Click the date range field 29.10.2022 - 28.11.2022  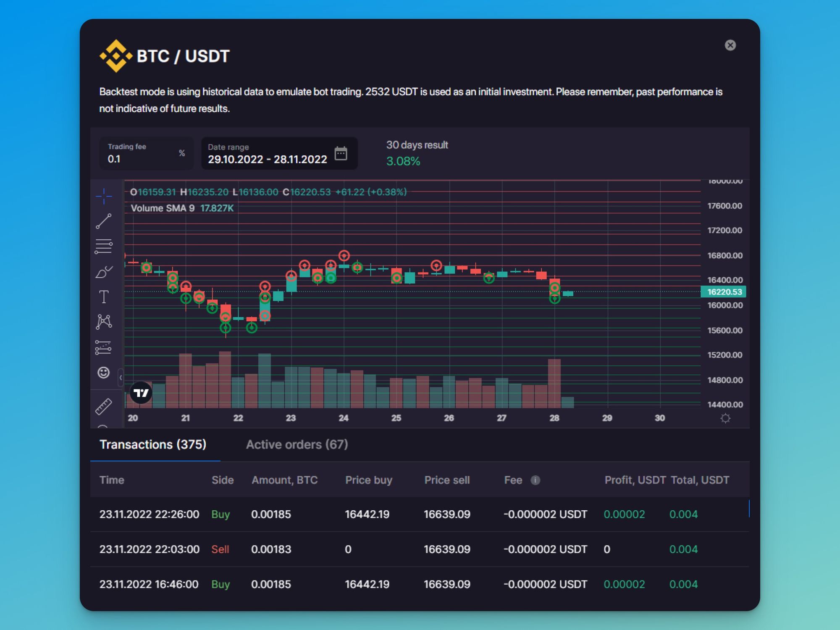(268, 159)
